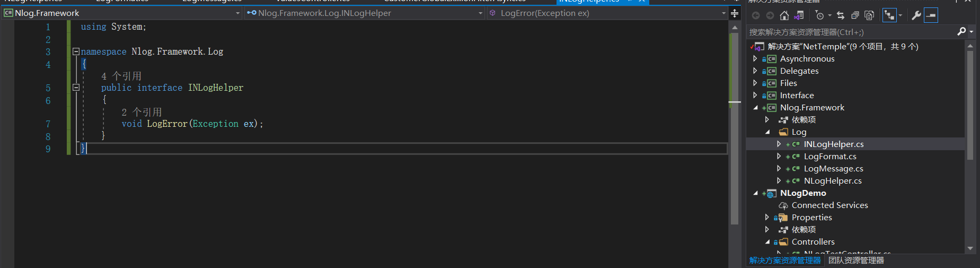980x268 pixels.
Task: Toggle Preview Selected Items button
Action: (x=931, y=15)
